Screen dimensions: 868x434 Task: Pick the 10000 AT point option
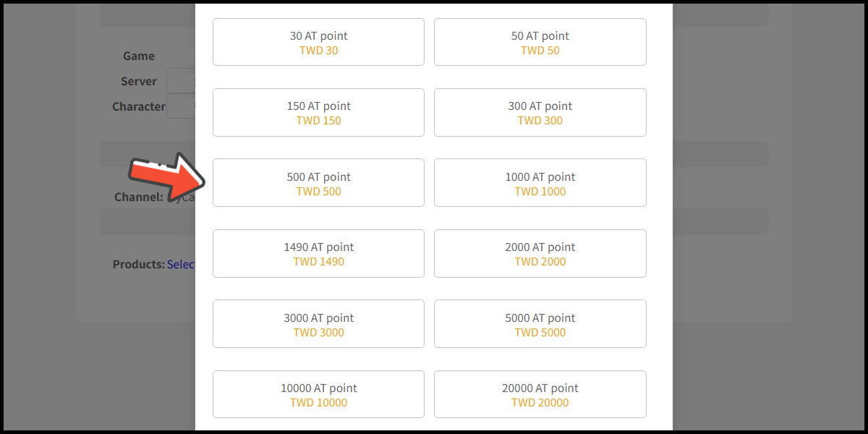coord(318,395)
